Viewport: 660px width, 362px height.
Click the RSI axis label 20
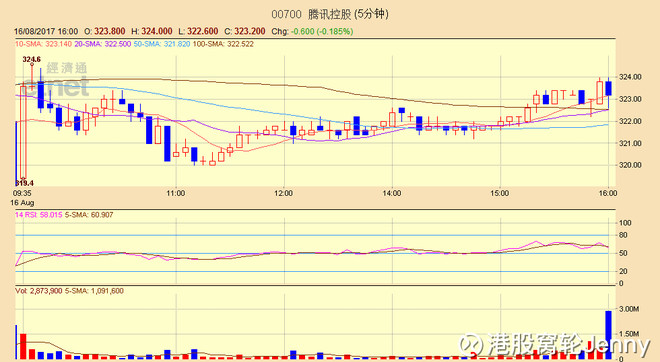623,272
